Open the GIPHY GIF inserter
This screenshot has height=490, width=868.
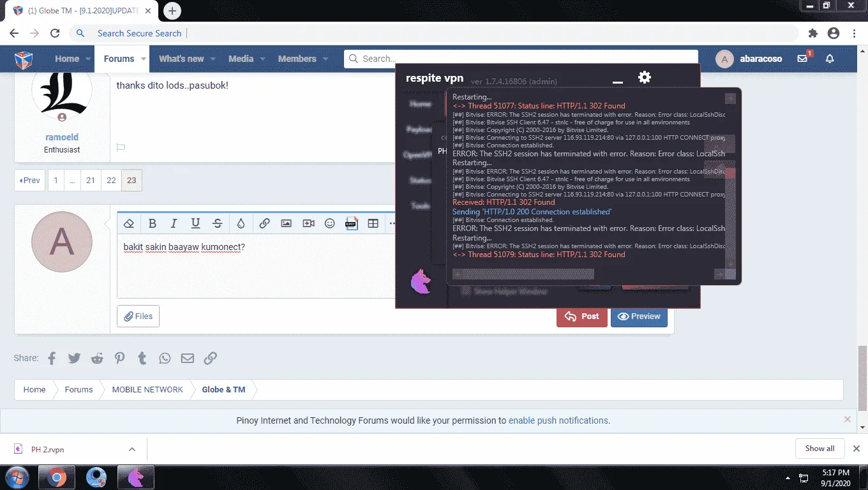click(351, 223)
